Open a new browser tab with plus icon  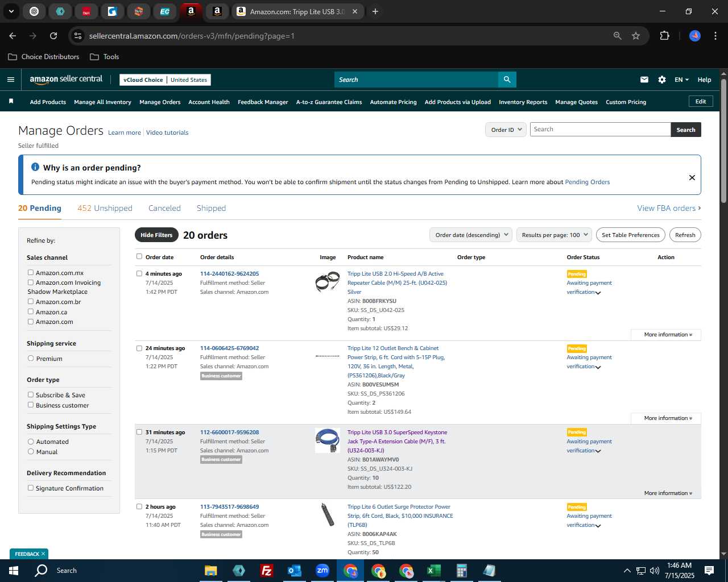click(x=375, y=11)
